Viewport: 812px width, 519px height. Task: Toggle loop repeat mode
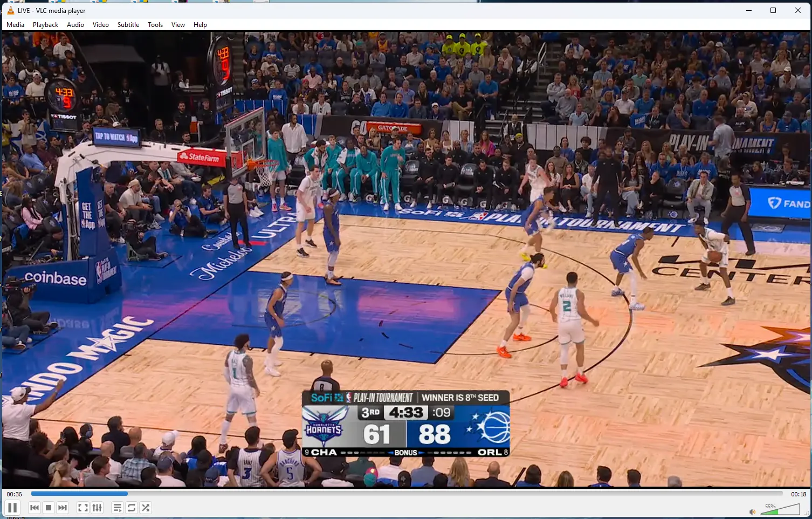132,508
